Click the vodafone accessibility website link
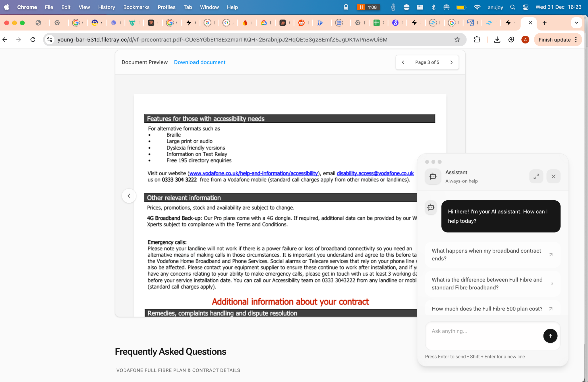 click(253, 173)
